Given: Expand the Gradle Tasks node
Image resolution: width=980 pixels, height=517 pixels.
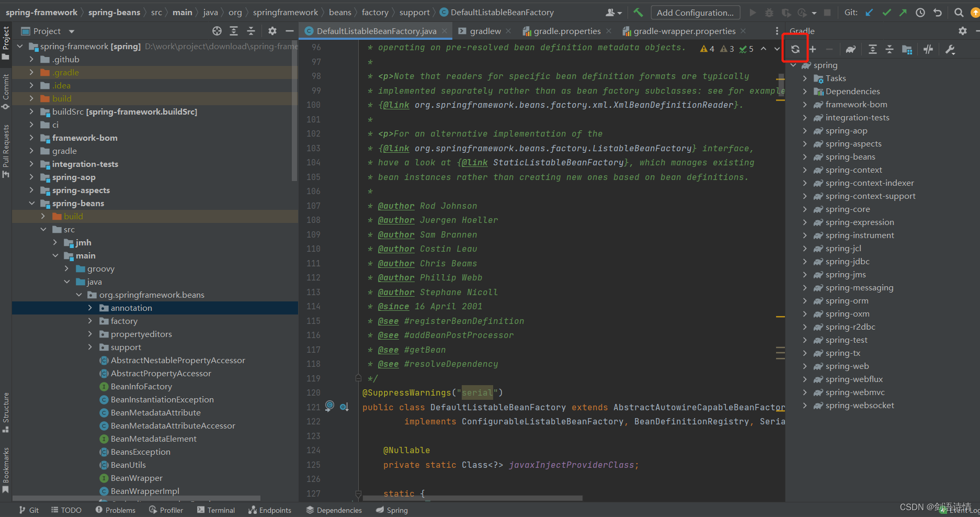Looking at the screenshot, I should (x=805, y=78).
